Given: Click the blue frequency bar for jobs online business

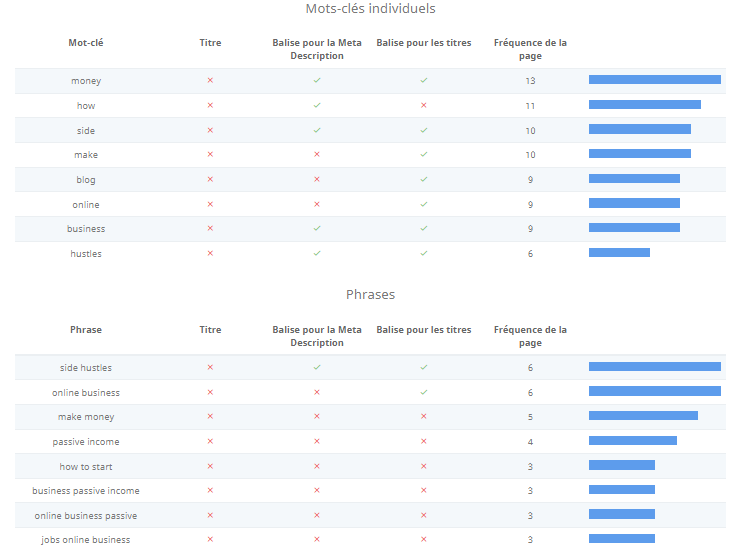Looking at the screenshot, I should coord(621,540).
